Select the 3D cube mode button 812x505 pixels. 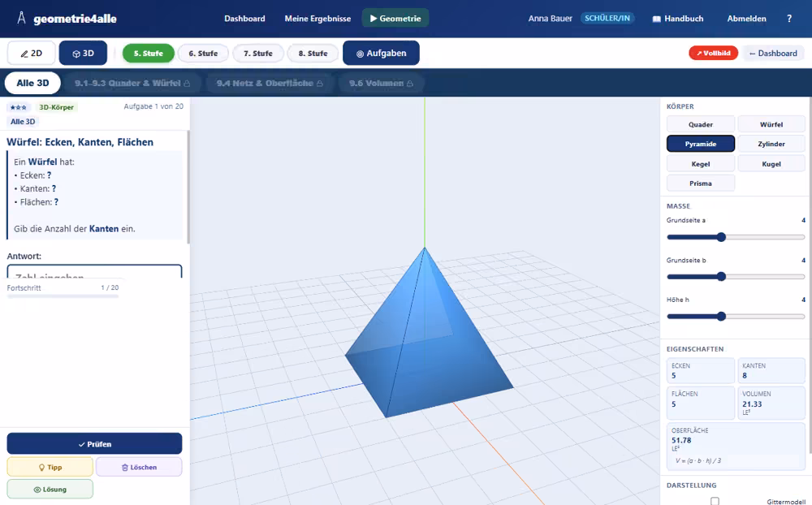83,54
